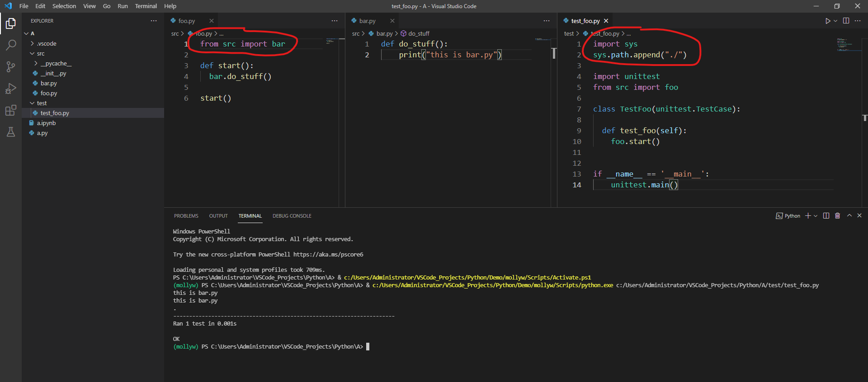Image resolution: width=868 pixels, height=382 pixels.
Task: Open the Run and Debug view
Action: 11,89
